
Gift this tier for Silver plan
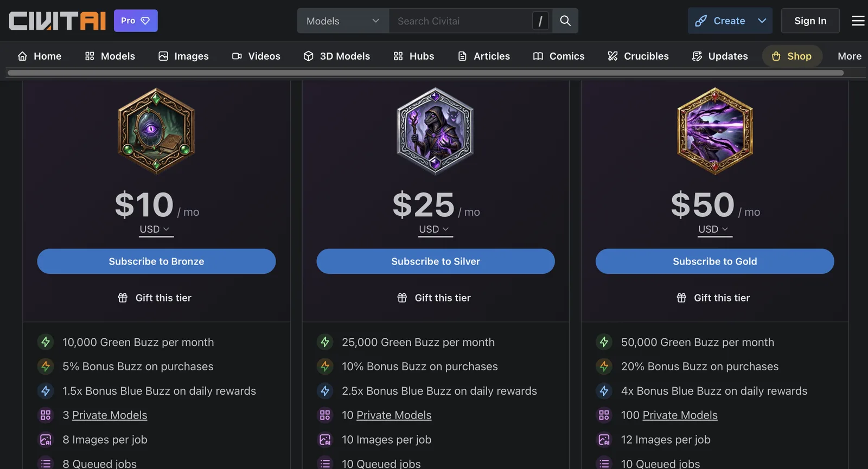pyautogui.click(x=435, y=298)
